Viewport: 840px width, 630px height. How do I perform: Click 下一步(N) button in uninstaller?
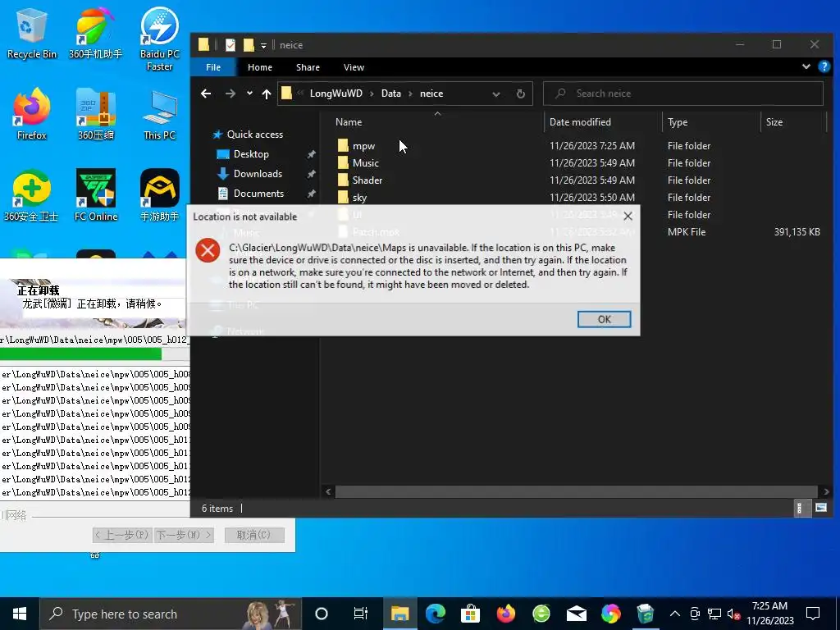[x=185, y=535]
